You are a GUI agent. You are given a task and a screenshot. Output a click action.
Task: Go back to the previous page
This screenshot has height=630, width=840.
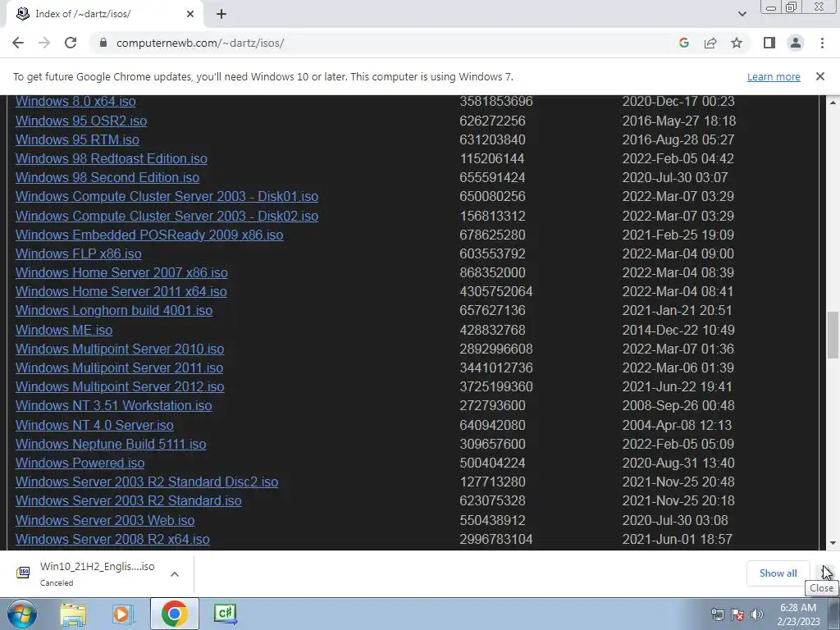click(x=18, y=43)
